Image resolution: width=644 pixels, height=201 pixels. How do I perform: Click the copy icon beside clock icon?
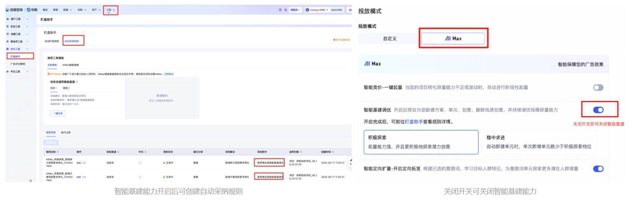(x=286, y=10)
